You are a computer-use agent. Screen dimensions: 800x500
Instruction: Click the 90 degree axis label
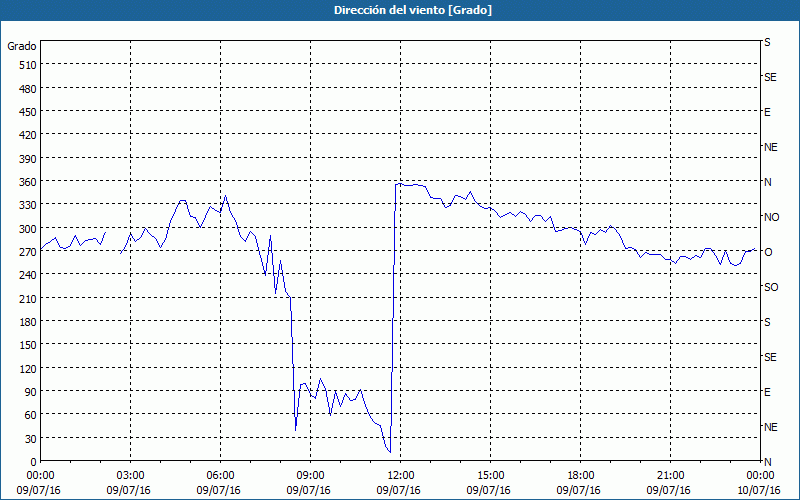[31, 392]
